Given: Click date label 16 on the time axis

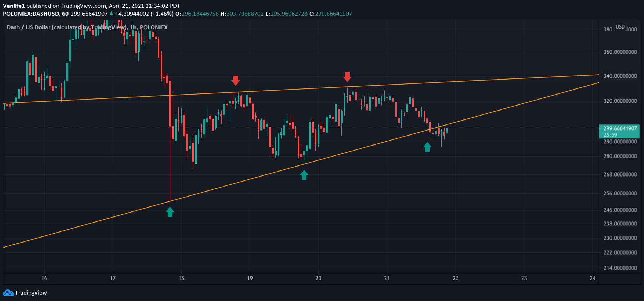Looking at the screenshot, I should point(44,278).
